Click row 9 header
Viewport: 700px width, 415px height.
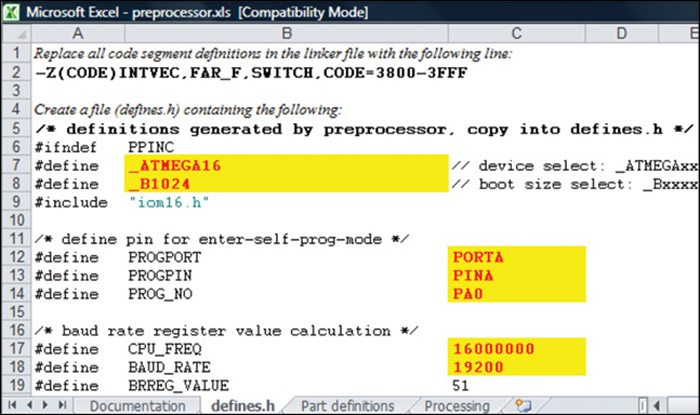point(14,201)
